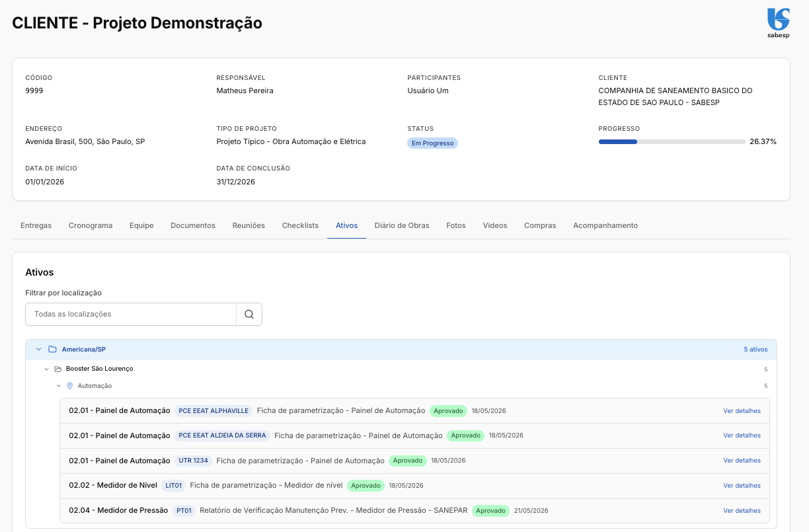Screen dimensions: 809x532
Task: Click Aprovado badge in the LIT01 row
Action: [x=366, y=486]
